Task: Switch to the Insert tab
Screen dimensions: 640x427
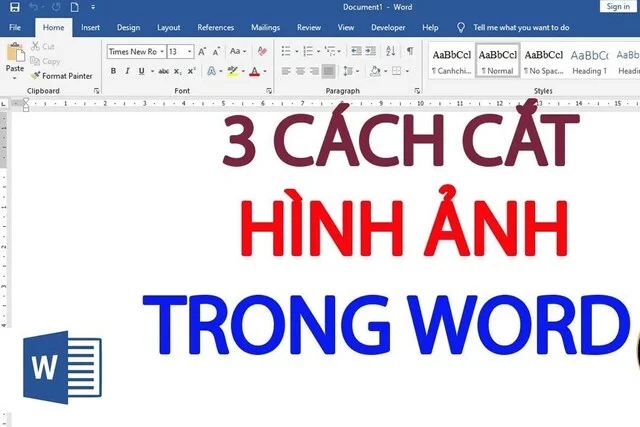Action: coord(90,28)
